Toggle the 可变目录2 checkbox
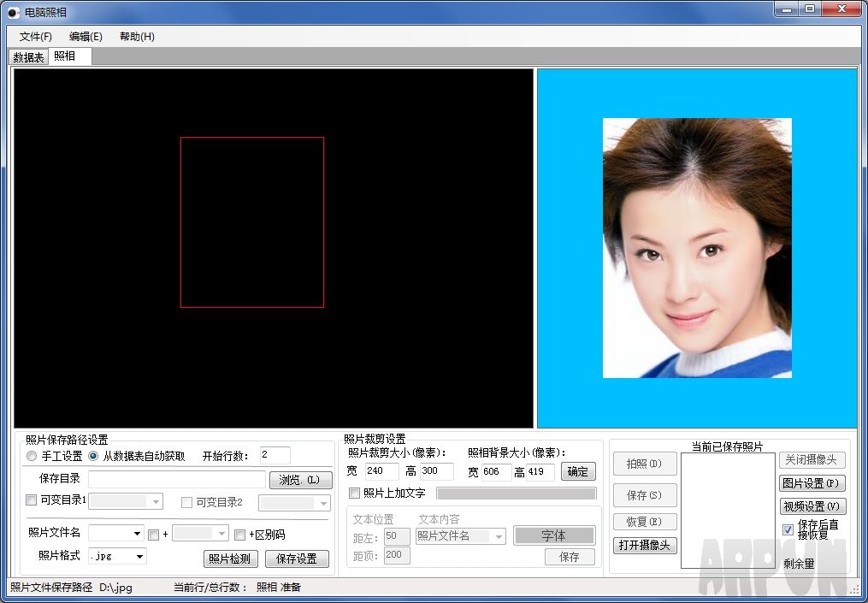Viewport: 868px width, 603px height. 186,502
